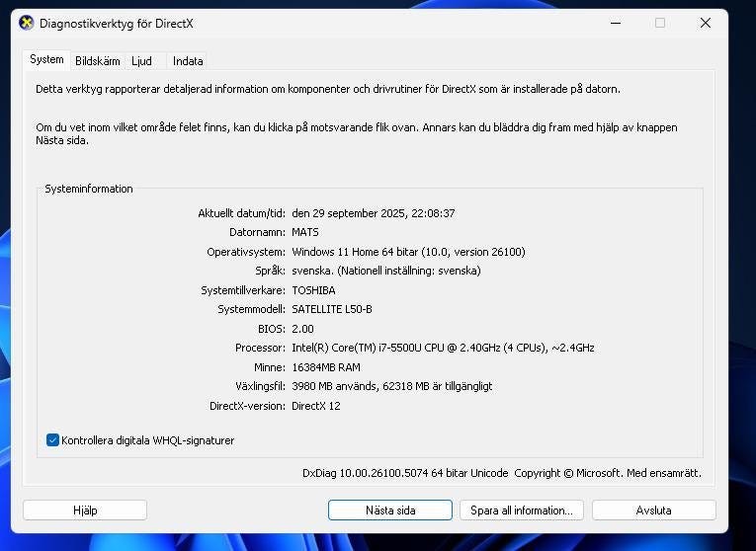Select the System tab
The height and width of the screenshot is (551, 756).
tap(46, 59)
